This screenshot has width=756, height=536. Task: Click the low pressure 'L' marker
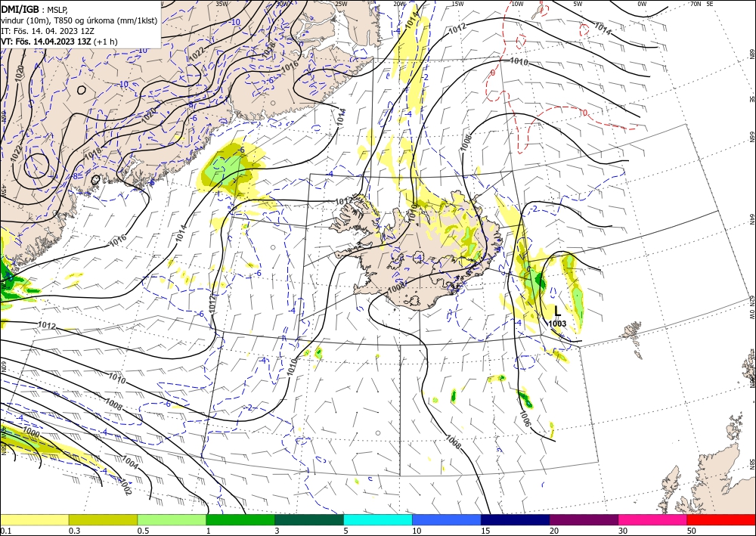[x=557, y=311]
